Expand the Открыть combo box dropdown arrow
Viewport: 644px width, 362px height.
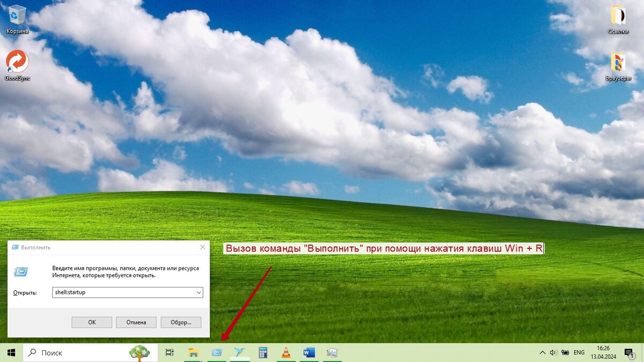pyautogui.click(x=199, y=293)
